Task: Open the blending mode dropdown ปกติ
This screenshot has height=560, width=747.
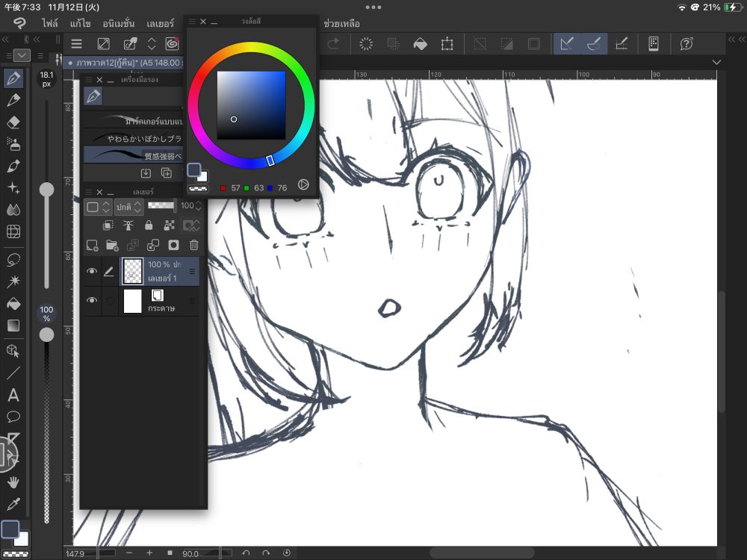Action: [x=128, y=207]
